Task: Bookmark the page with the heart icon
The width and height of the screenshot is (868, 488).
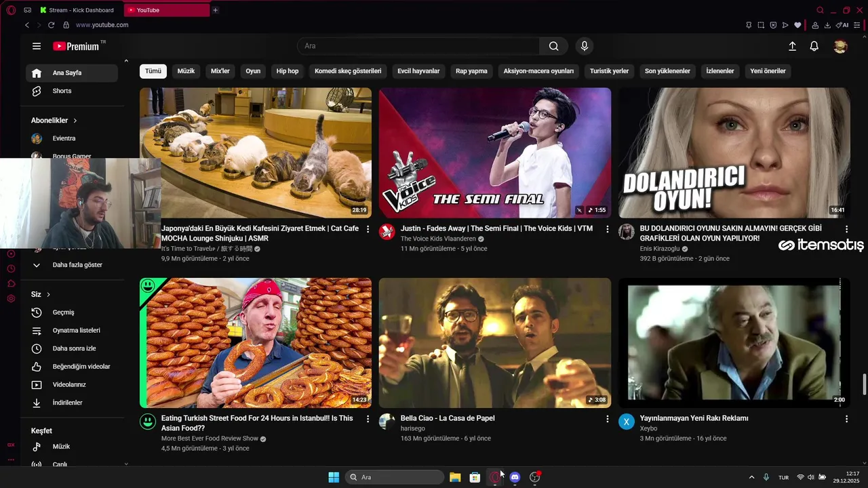Action: [x=797, y=25]
